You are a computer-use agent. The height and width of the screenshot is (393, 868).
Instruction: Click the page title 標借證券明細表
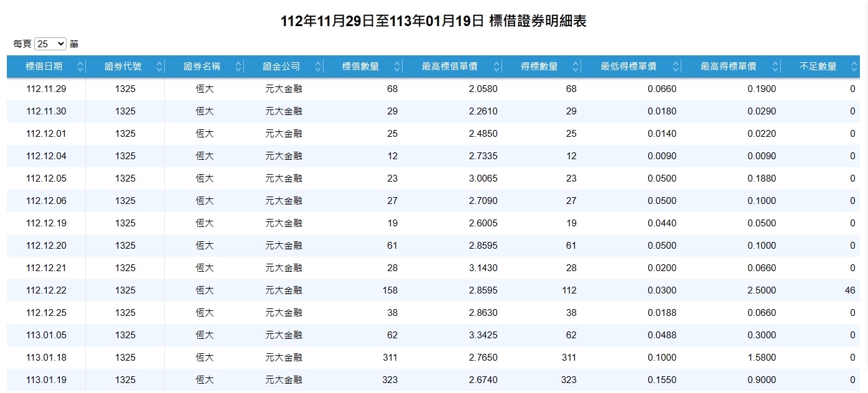[x=538, y=21]
